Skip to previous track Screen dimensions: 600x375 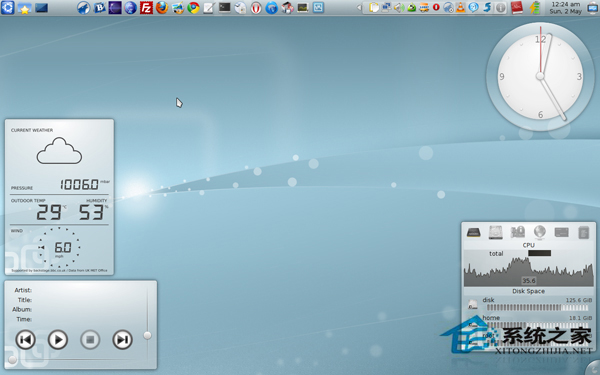pyautogui.click(x=25, y=339)
